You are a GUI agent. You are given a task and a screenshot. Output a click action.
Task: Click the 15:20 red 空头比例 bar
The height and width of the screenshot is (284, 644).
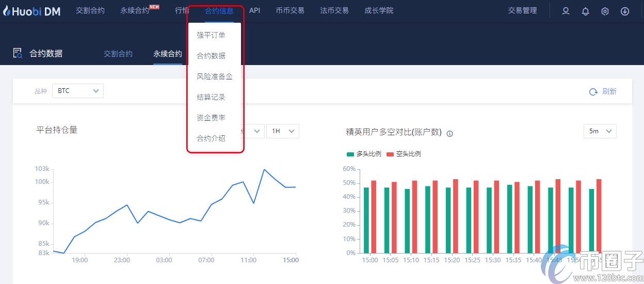point(455,216)
